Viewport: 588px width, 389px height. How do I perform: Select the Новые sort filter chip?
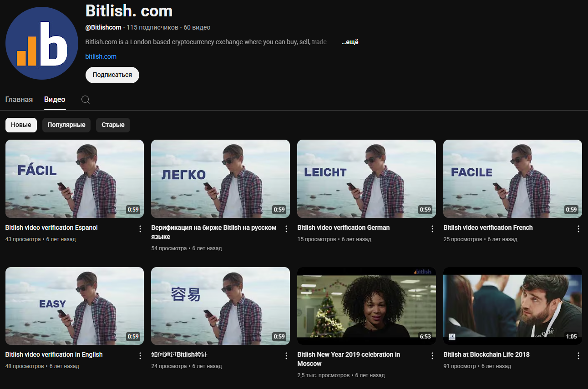[x=21, y=125]
